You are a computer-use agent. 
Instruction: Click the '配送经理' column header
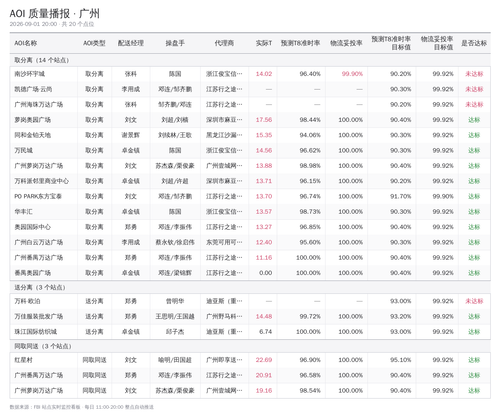click(131, 43)
